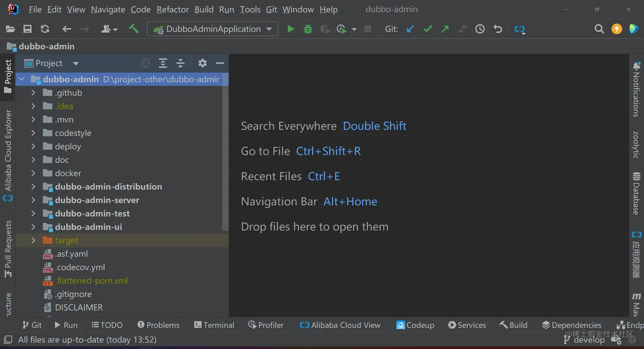Screen dimensions: 644x349
Task: Open the Tools menu
Action: tap(250, 9)
